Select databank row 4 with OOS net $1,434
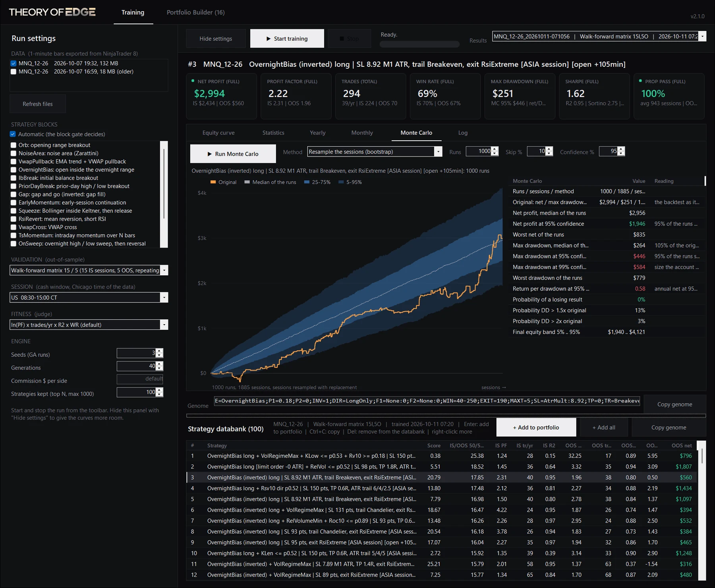Viewport: 715px width, 588px height. (x=441, y=488)
